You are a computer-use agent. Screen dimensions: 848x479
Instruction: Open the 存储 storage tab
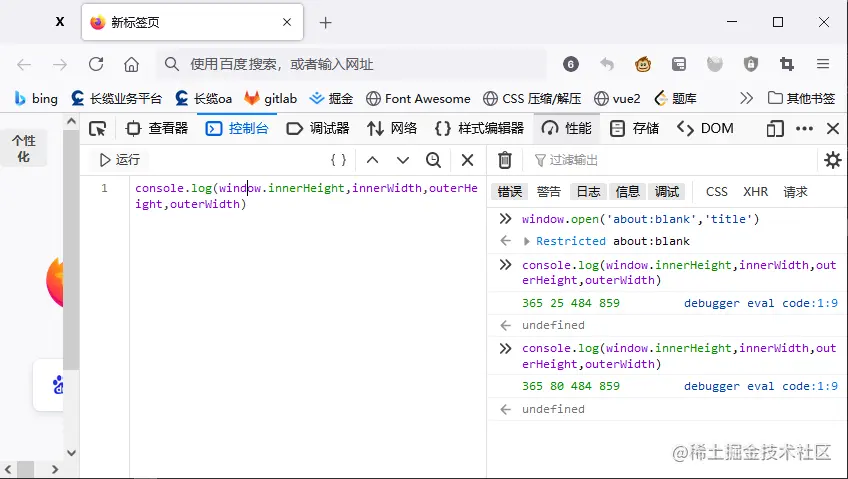634,129
